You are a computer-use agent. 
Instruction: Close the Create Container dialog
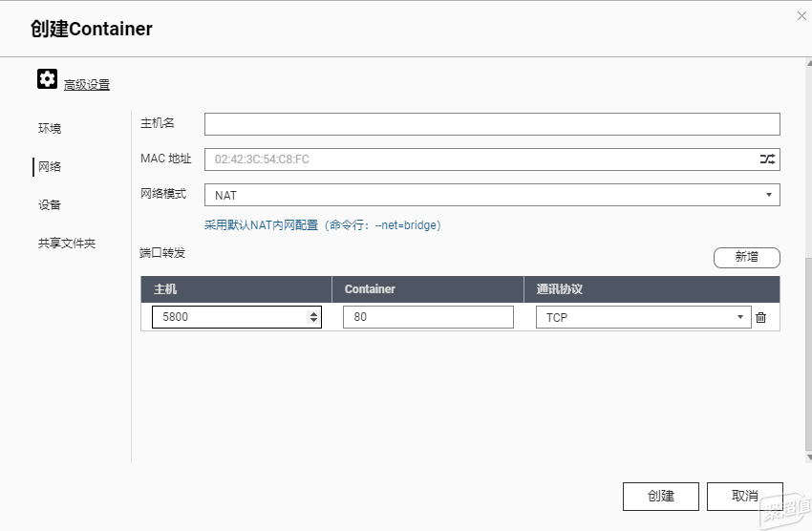801,16
